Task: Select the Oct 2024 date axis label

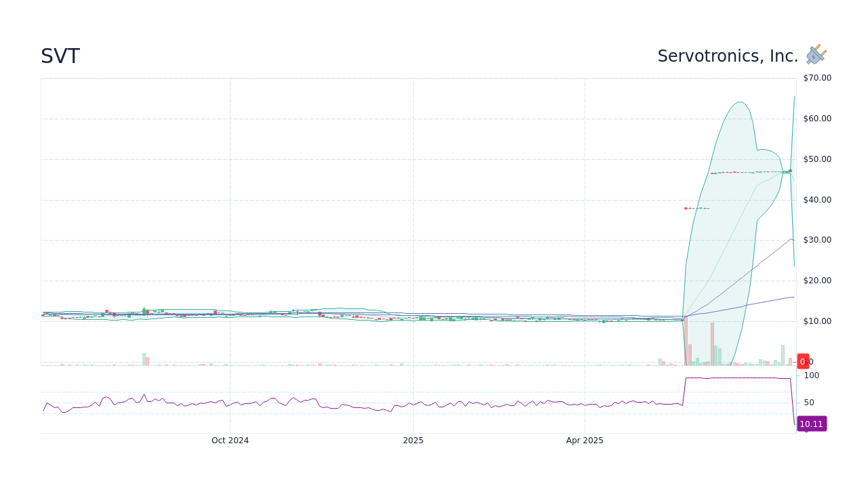Action: (230, 440)
